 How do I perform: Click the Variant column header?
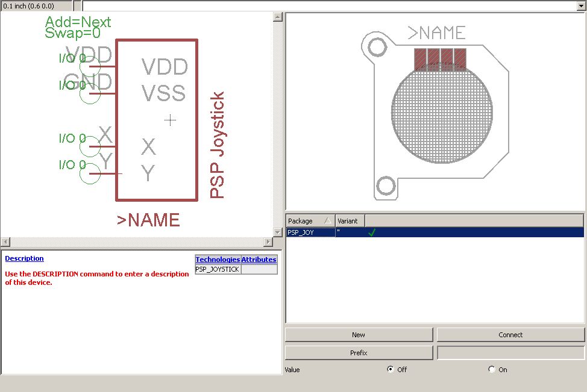pos(350,220)
